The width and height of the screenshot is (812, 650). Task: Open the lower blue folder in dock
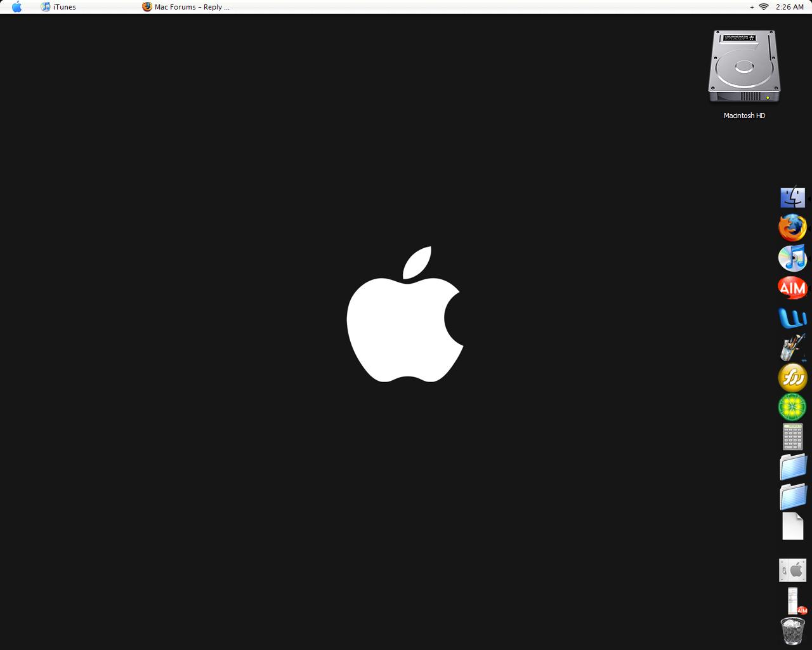tap(793, 497)
